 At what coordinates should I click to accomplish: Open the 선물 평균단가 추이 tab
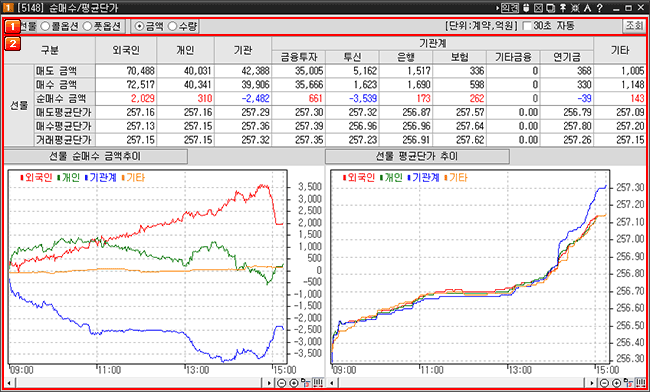(x=417, y=157)
